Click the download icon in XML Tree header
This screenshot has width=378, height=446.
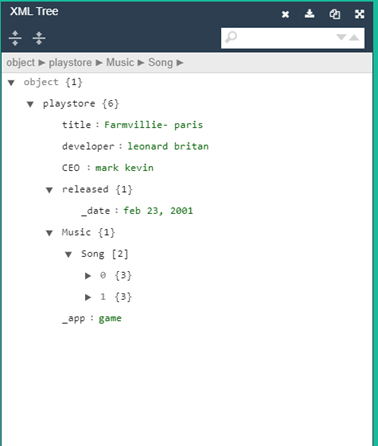pyautogui.click(x=310, y=14)
